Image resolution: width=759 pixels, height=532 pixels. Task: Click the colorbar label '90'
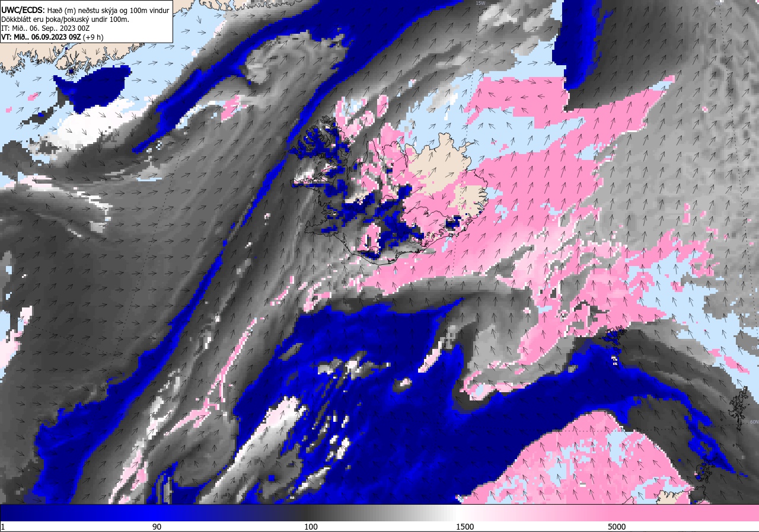pyautogui.click(x=157, y=527)
